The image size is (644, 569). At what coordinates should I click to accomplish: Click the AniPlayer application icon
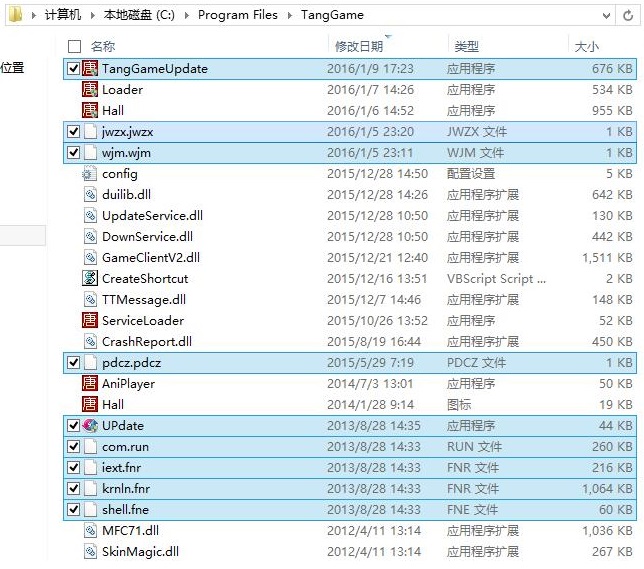pyautogui.click(x=90, y=384)
